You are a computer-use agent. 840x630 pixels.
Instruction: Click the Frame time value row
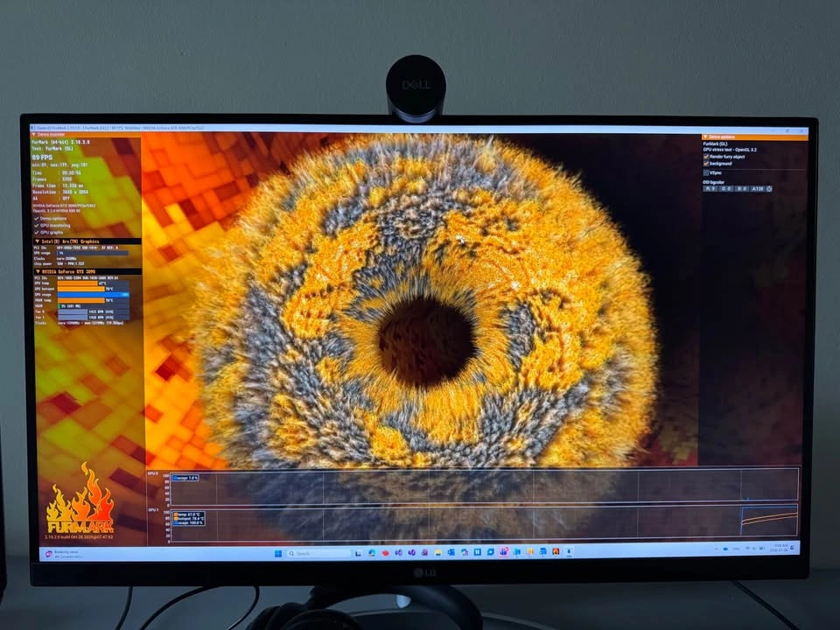point(58,185)
